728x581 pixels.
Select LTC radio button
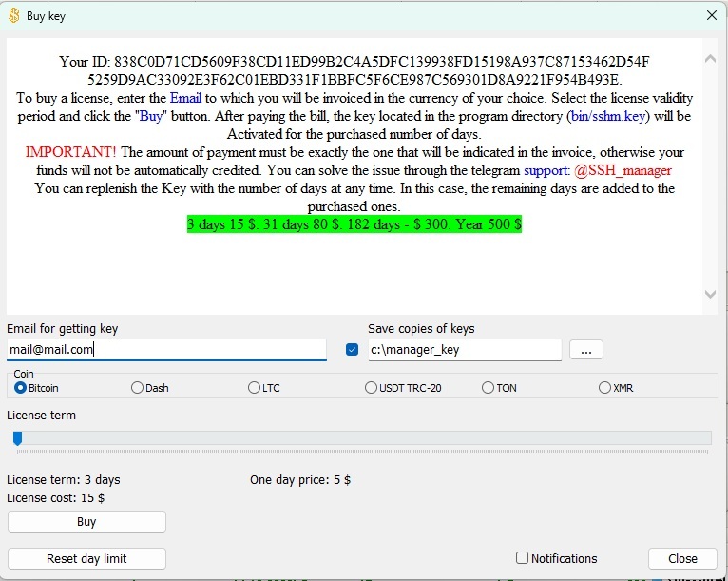tap(254, 388)
